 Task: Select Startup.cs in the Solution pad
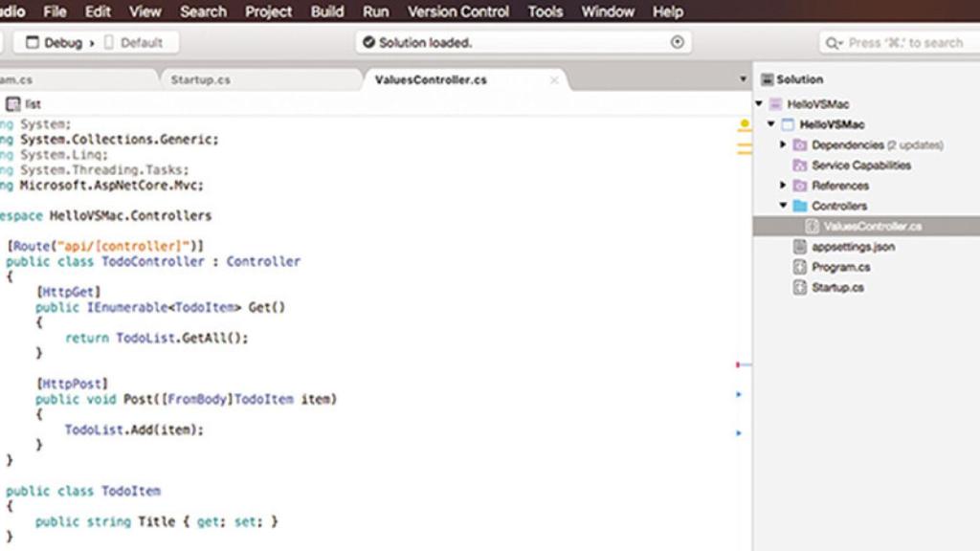pyautogui.click(x=837, y=286)
